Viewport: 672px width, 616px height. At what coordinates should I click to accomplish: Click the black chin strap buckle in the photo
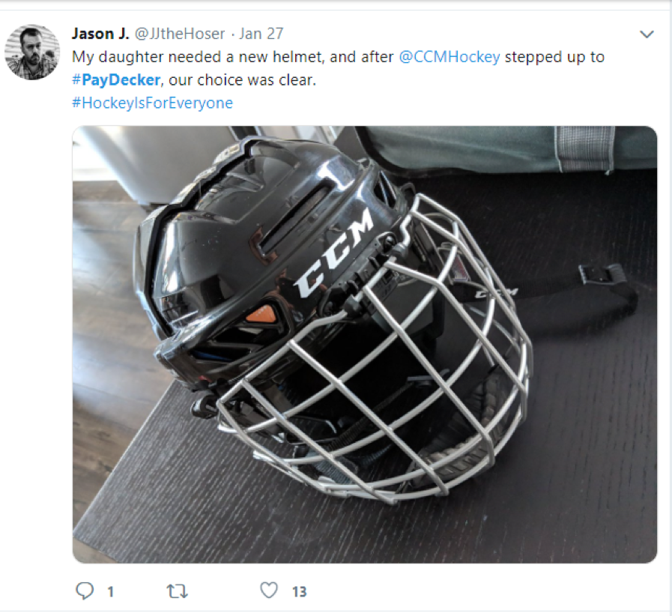600,273
